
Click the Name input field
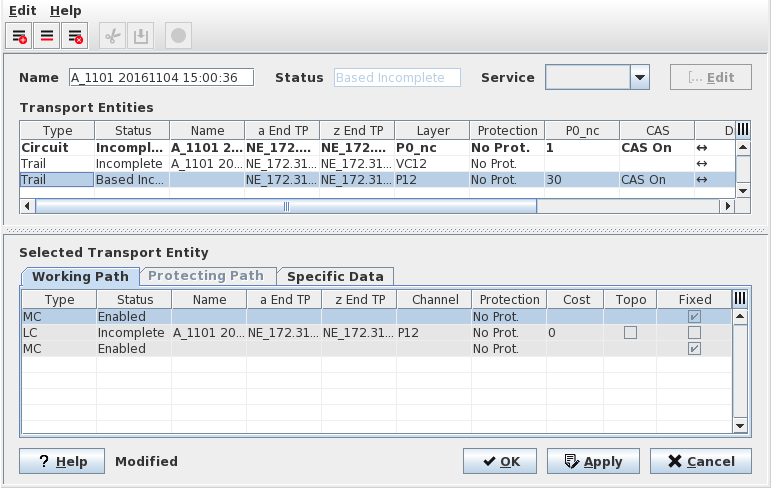point(161,78)
